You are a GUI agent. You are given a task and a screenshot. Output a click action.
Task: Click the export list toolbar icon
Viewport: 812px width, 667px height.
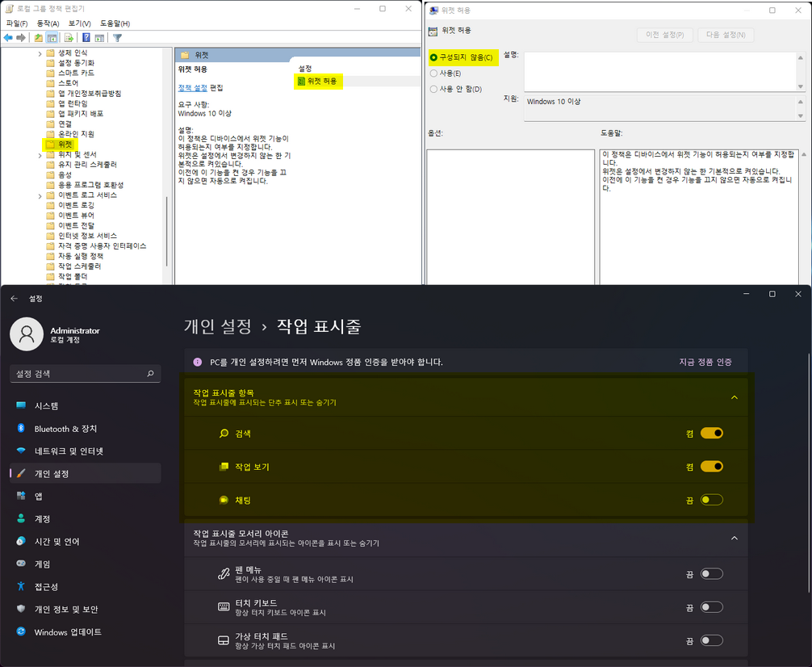(x=69, y=37)
